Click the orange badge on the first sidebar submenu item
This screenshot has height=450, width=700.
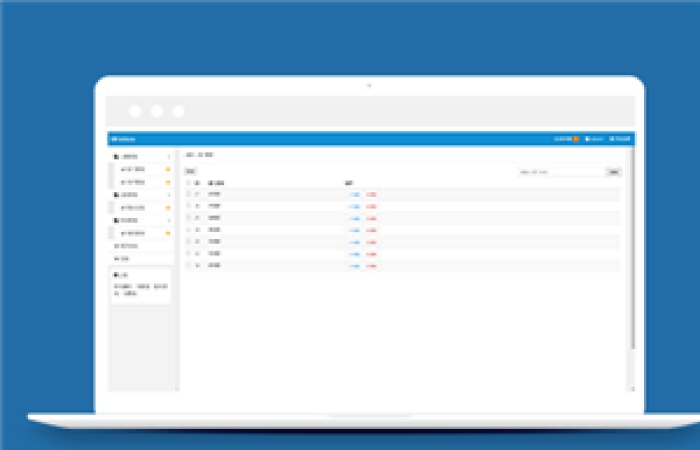click(x=168, y=170)
